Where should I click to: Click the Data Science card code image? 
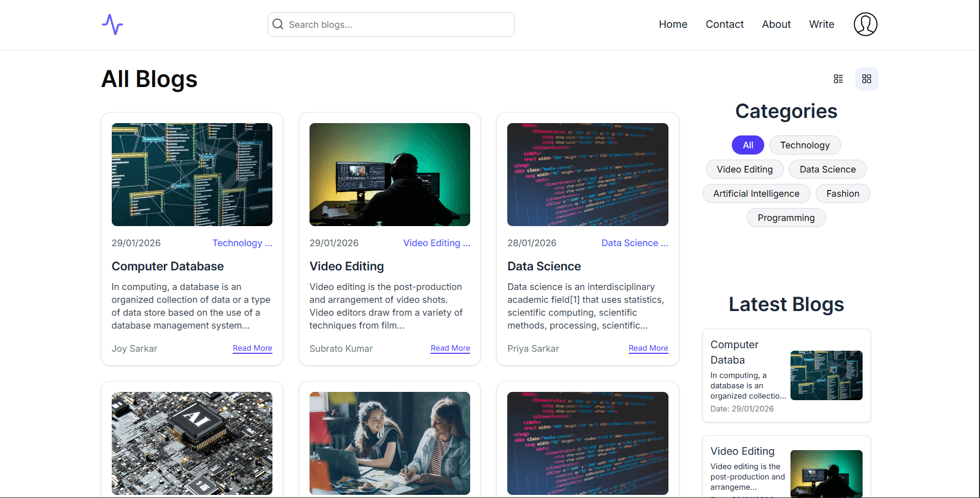click(x=588, y=175)
